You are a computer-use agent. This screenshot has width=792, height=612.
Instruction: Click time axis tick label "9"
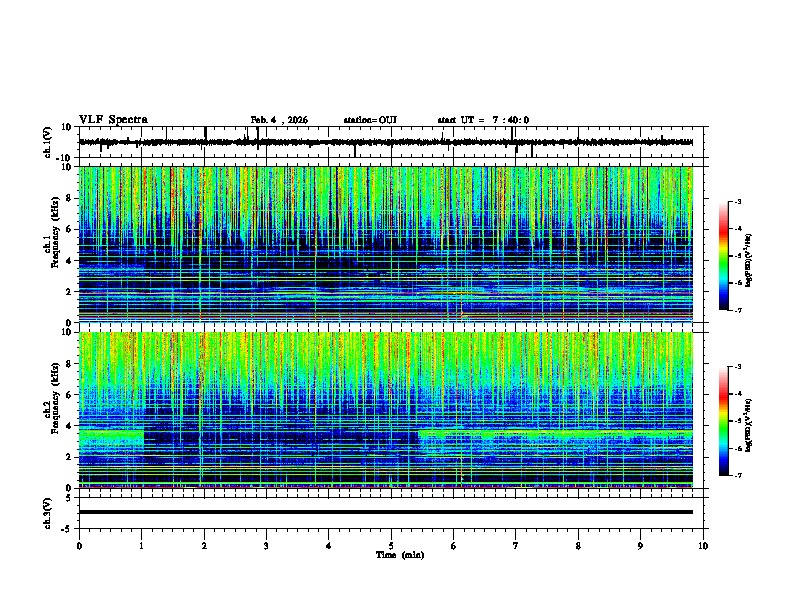(x=640, y=546)
